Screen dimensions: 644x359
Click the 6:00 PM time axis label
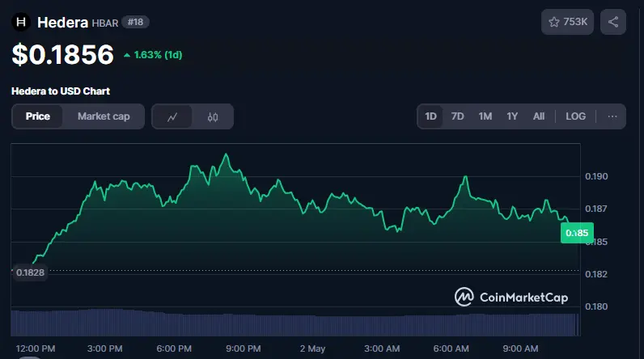pos(174,348)
